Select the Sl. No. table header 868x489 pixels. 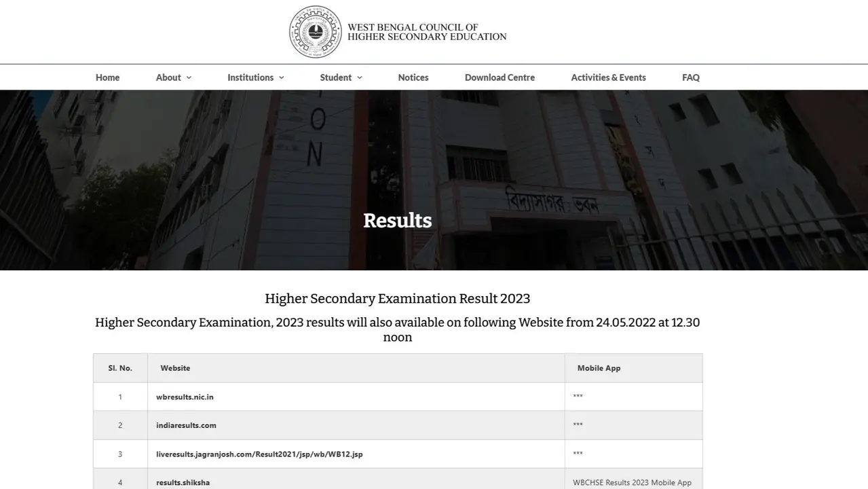coord(119,367)
